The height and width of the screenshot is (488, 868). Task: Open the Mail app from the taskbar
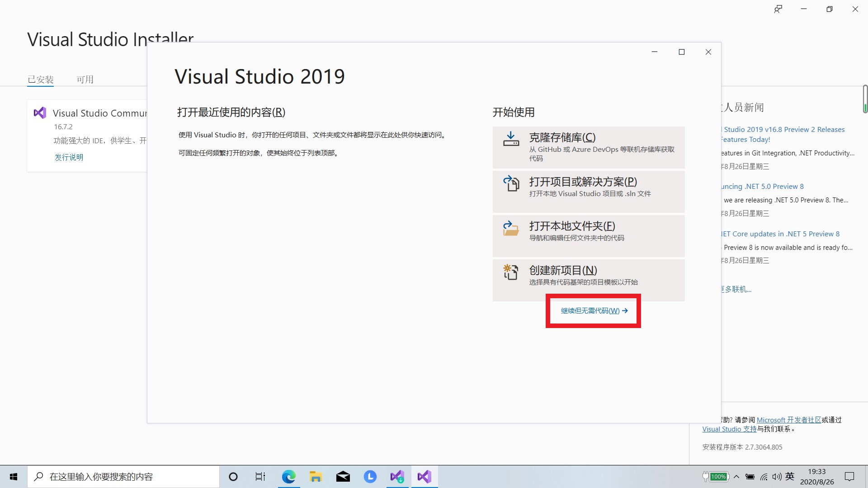(x=343, y=477)
